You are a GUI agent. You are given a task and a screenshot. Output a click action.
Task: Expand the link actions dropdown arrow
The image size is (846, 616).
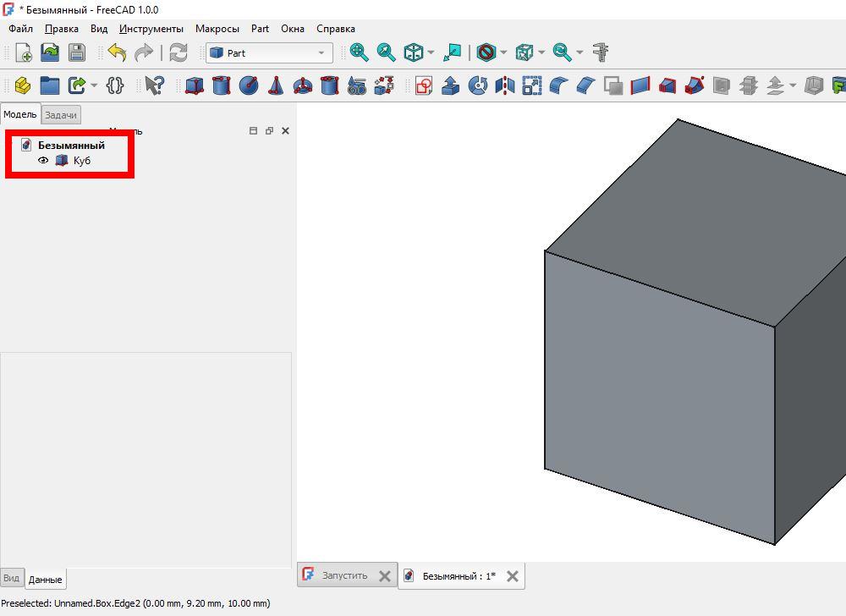click(94, 85)
